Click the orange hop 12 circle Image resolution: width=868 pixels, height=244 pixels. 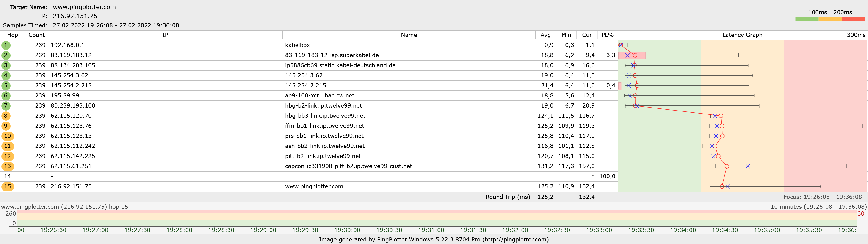pos(7,156)
